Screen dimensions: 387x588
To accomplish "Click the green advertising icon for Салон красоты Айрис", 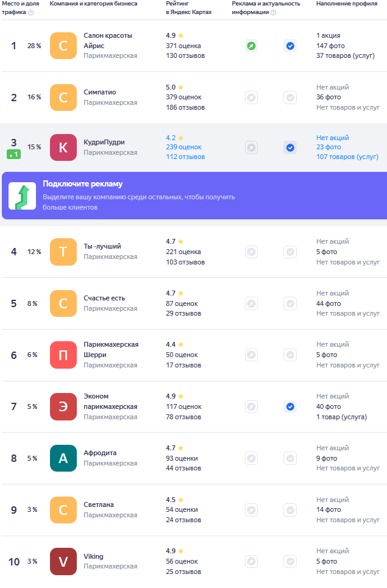I will pyautogui.click(x=251, y=46).
